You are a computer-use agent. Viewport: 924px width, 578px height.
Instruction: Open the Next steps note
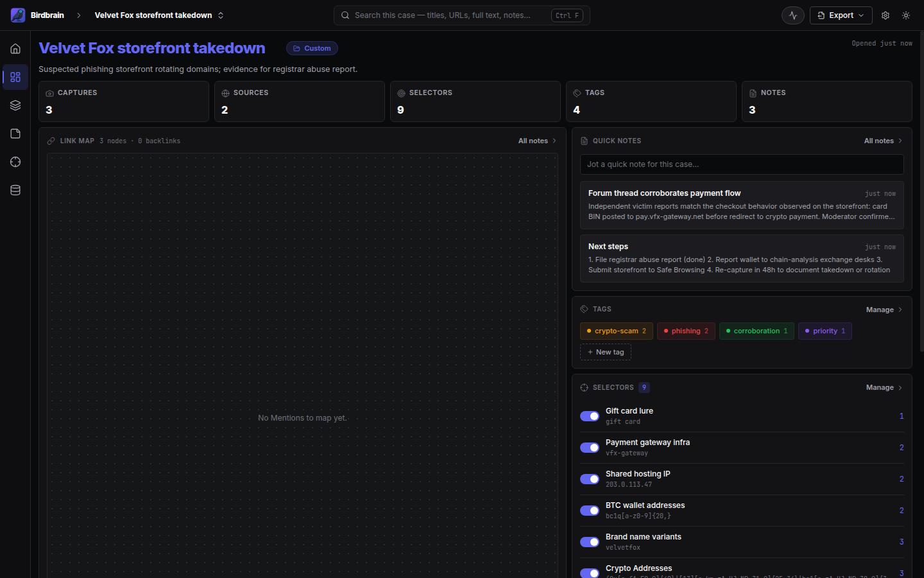(742, 258)
